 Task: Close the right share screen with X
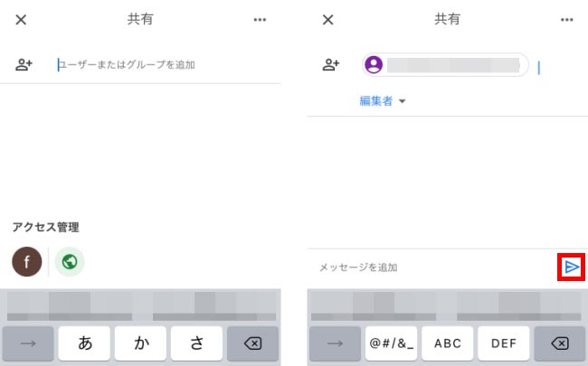coord(328,20)
